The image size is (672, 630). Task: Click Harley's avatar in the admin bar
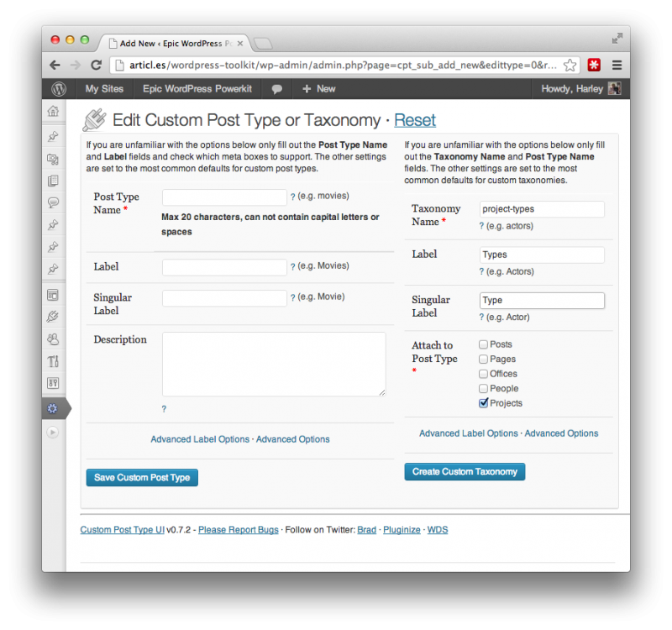click(615, 89)
